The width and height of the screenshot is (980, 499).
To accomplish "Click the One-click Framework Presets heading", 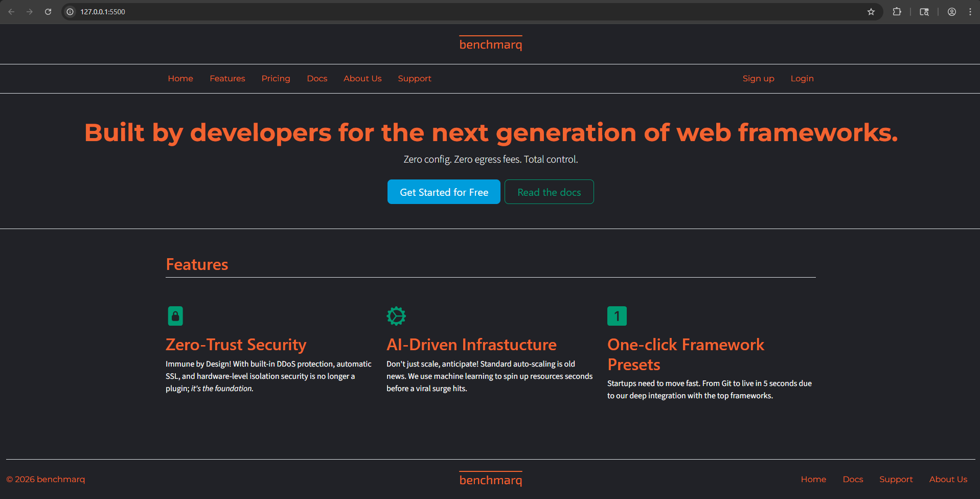I will click(686, 354).
